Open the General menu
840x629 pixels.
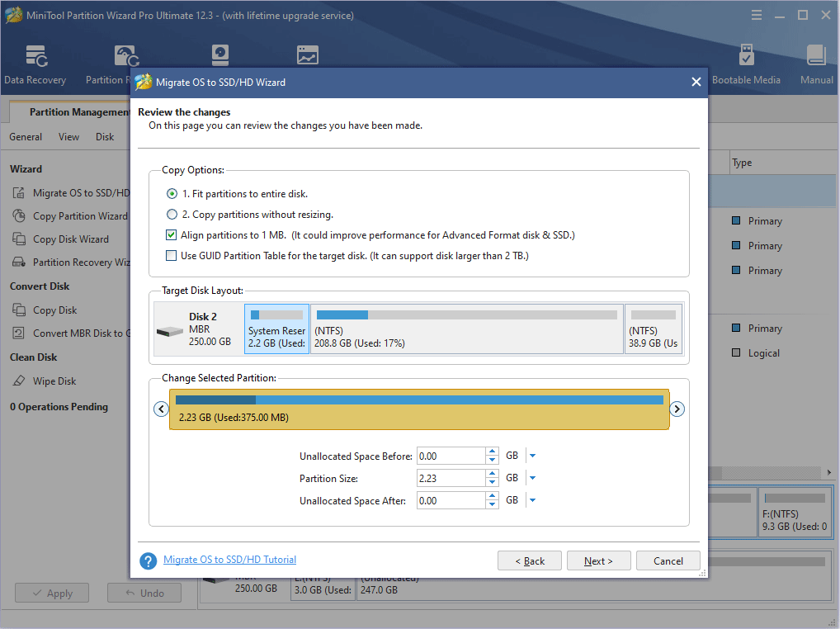26,137
